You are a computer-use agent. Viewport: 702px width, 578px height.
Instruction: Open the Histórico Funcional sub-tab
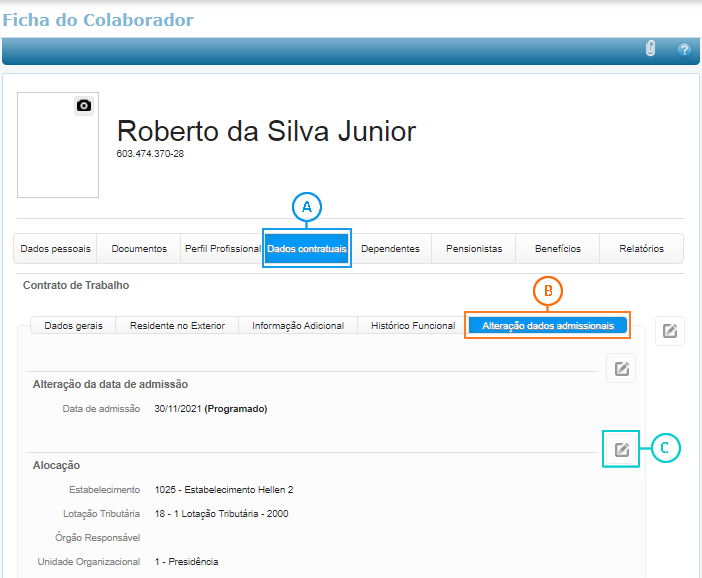point(413,325)
